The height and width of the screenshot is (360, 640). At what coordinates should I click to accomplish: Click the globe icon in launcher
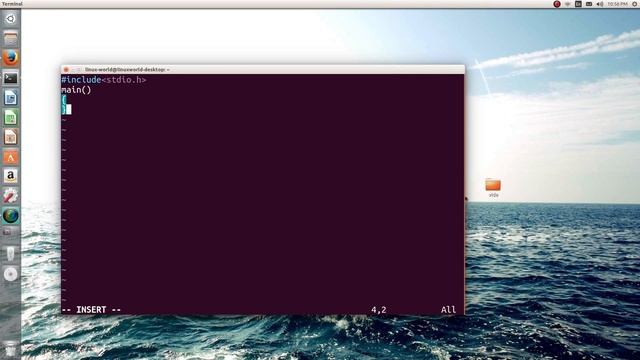click(11, 216)
